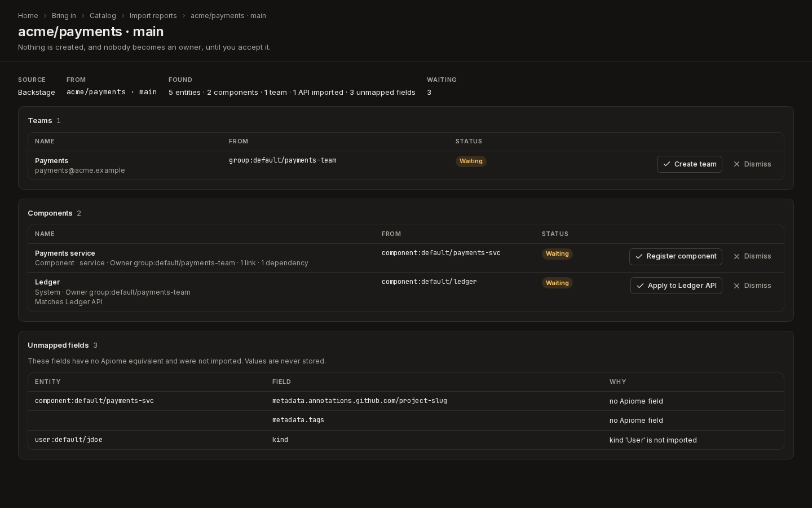Click the Payments service name
812x508 pixels.
coord(65,253)
